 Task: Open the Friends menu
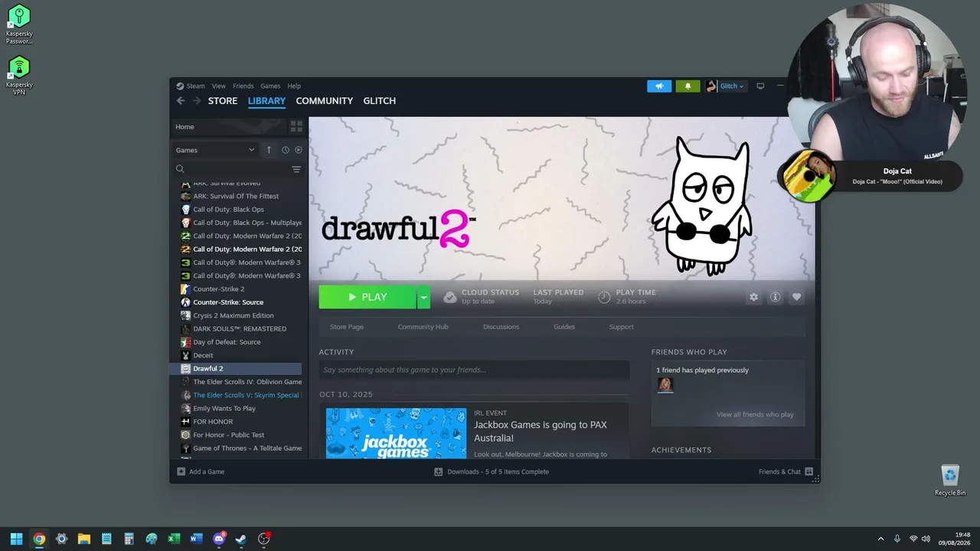click(243, 86)
